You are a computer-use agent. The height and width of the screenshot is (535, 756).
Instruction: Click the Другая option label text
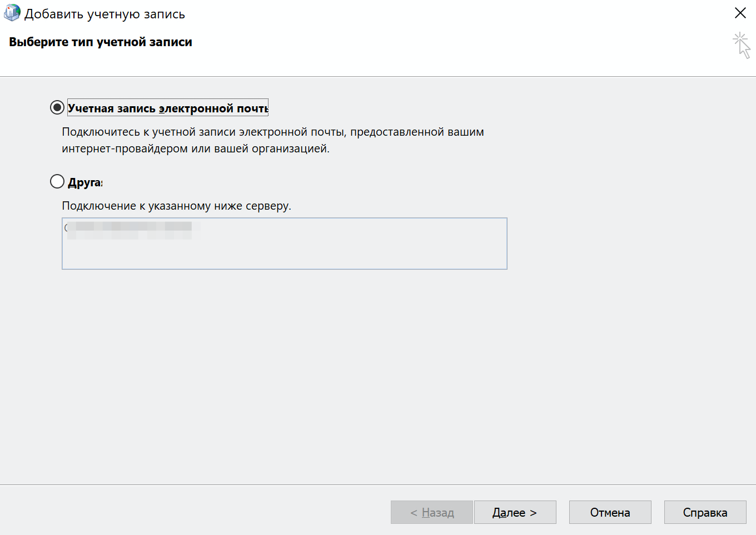pos(85,182)
